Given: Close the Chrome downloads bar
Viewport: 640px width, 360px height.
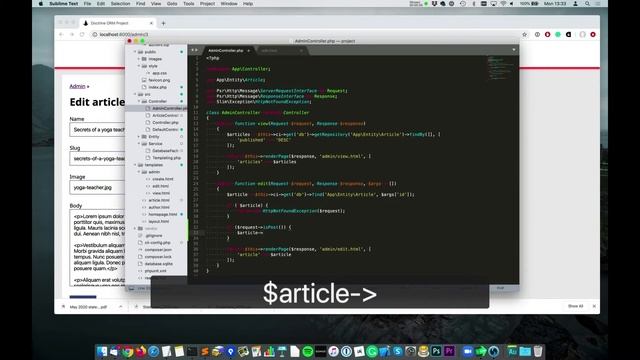Looking at the screenshot, I should click(594, 306).
